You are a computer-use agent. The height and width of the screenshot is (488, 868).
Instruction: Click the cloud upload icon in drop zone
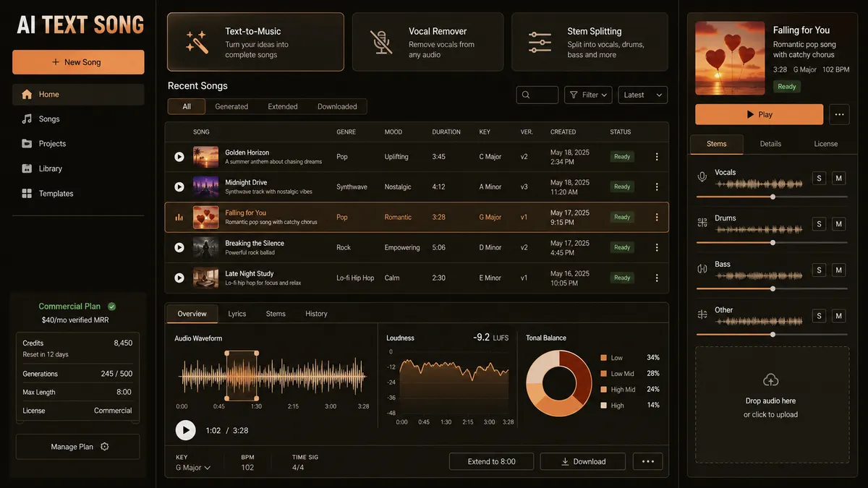tap(770, 380)
